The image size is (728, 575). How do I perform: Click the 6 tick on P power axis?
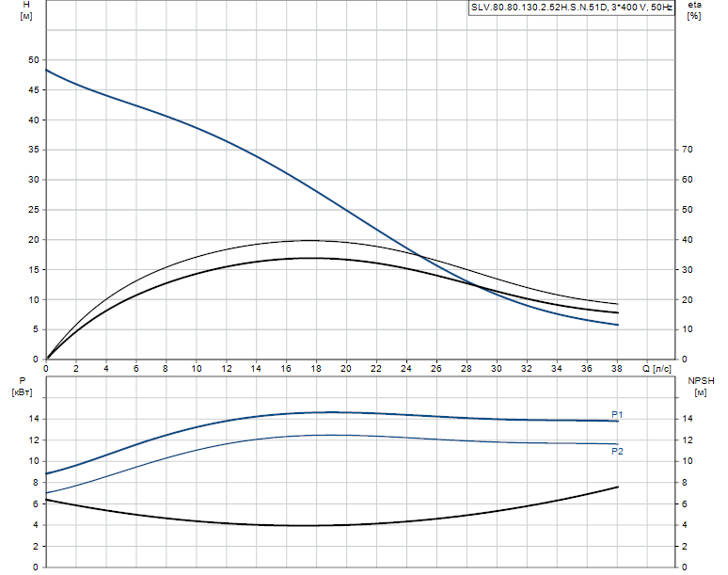point(36,503)
